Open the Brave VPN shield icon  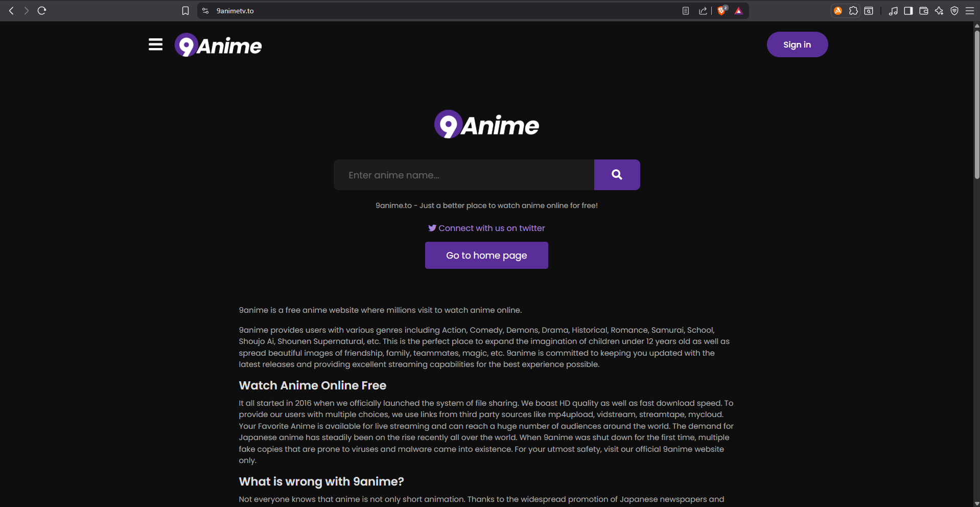(954, 11)
